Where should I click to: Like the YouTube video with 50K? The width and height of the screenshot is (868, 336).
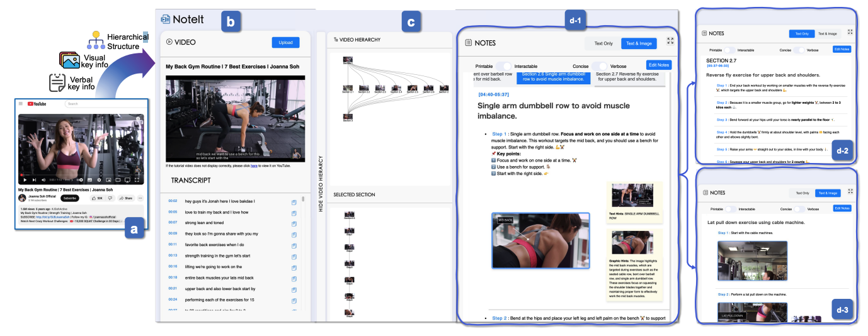[99, 198]
